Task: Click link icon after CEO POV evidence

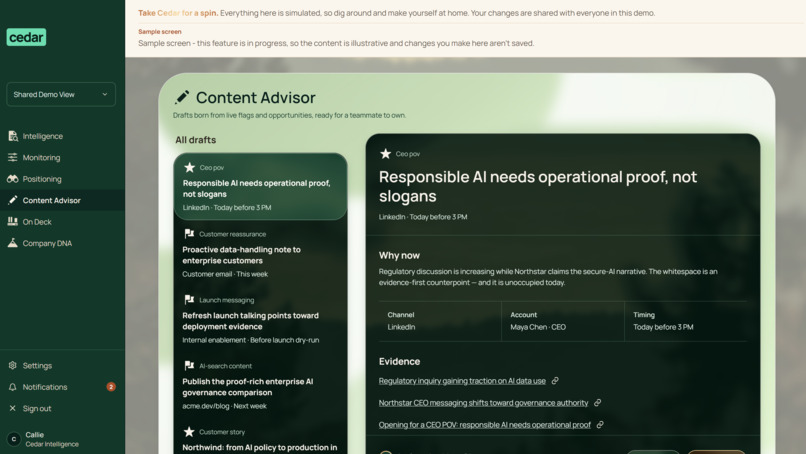Action: coord(600,425)
